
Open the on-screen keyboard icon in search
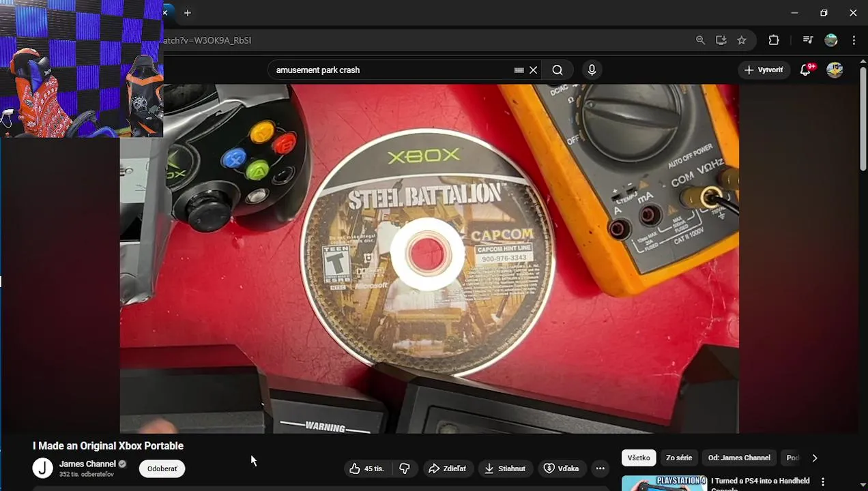[519, 70]
